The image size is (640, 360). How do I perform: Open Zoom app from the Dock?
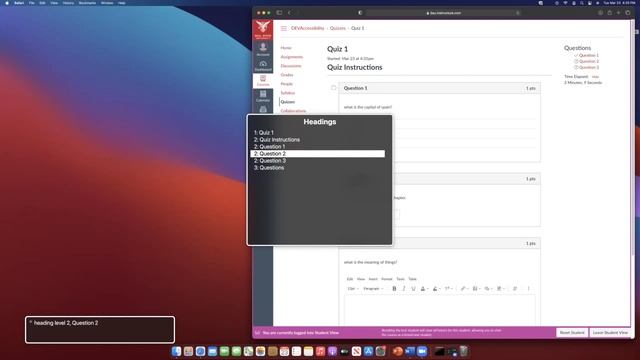[422, 351]
